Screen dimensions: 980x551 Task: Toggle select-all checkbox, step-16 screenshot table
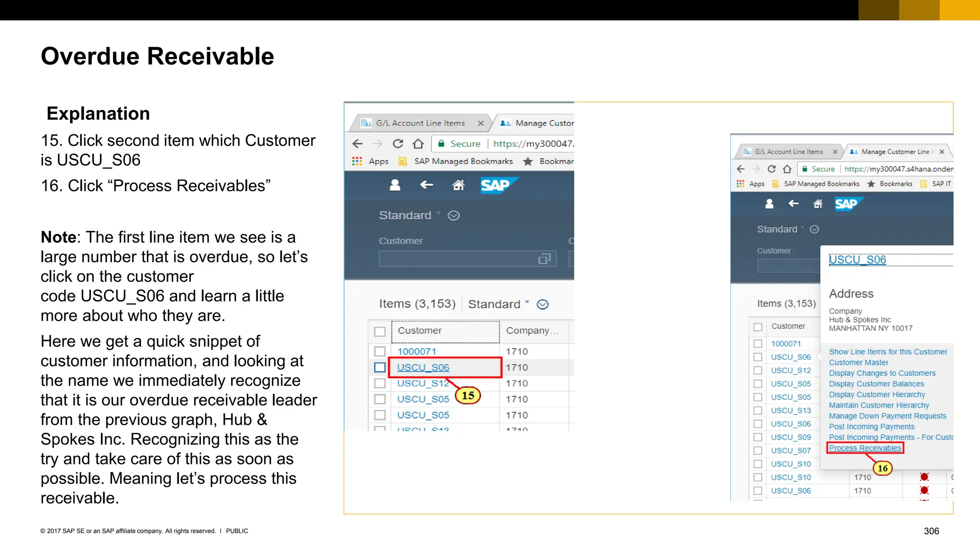coord(758,327)
